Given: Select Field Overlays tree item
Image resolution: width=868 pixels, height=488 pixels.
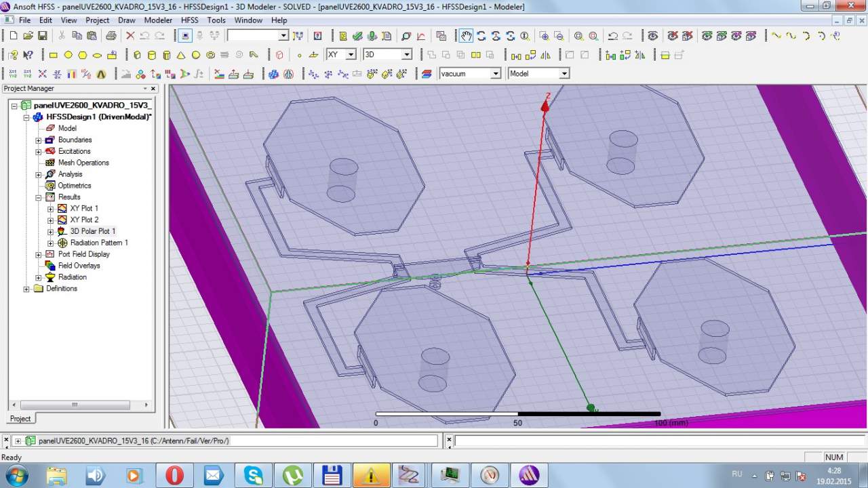Looking at the screenshot, I should (x=79, y=266).
